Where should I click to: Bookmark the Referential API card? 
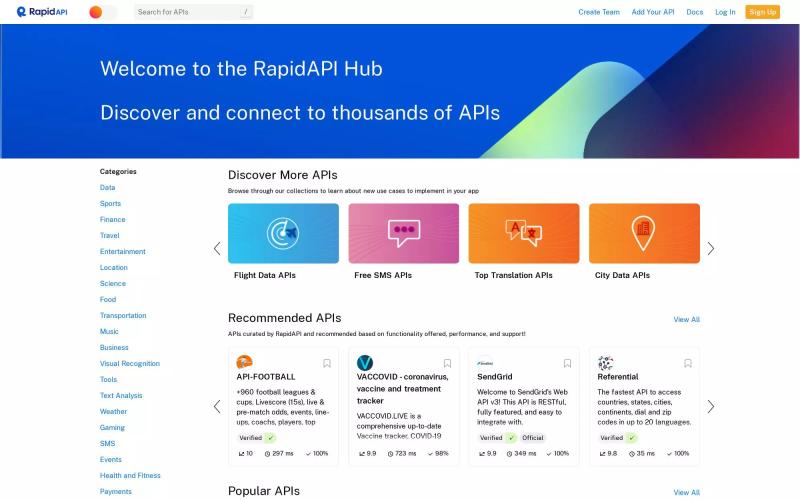point(688,363)
